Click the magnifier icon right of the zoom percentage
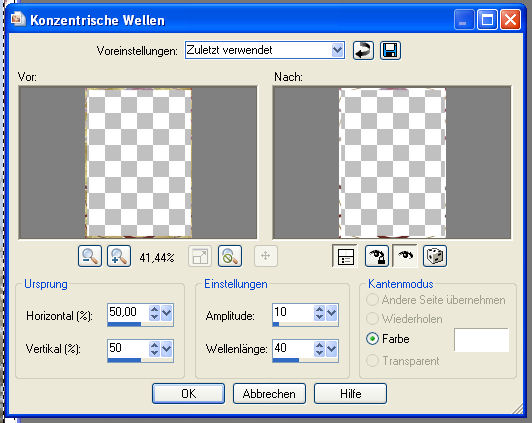 pyautogui.click(x=230, y=256)
